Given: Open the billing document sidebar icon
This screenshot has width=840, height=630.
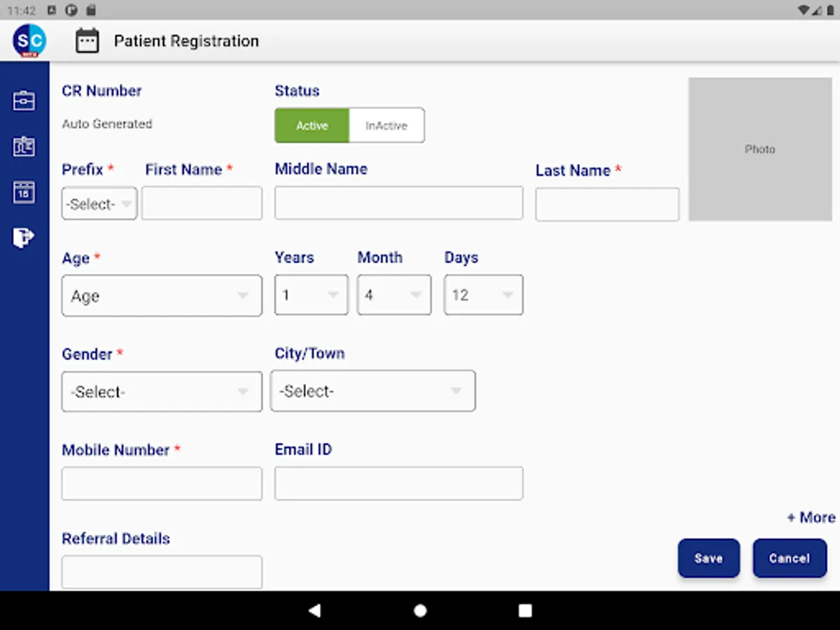Looking at the screenshot, I should [x=23, y=238].
